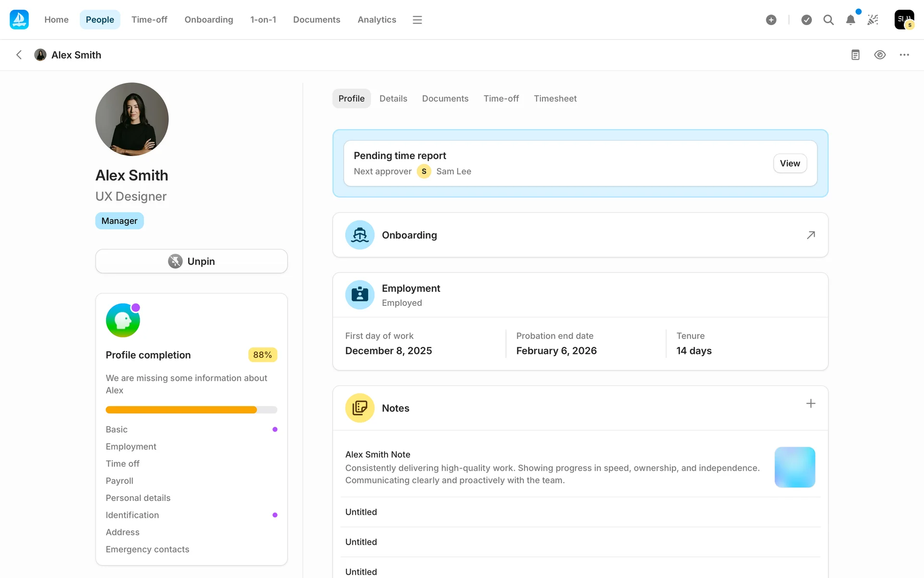This screenshot has height=578, width=924.
Task: Go back using the left arrow
Action: [x=19, y=55]
